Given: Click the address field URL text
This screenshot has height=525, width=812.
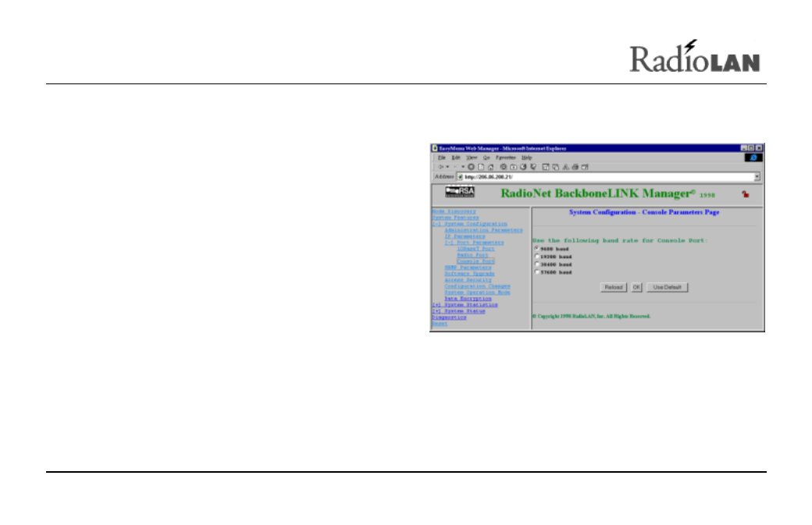Looking at the screenshot, I should coord(488,177).
